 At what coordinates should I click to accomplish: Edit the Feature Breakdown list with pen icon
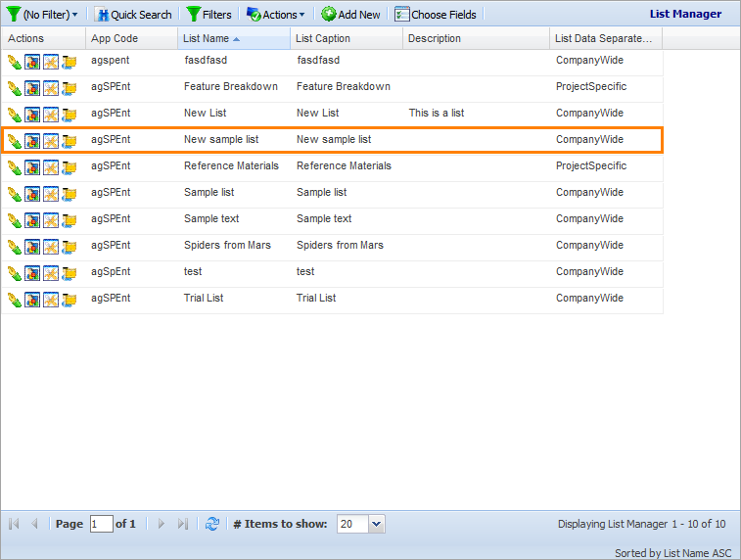click(14, 88)
